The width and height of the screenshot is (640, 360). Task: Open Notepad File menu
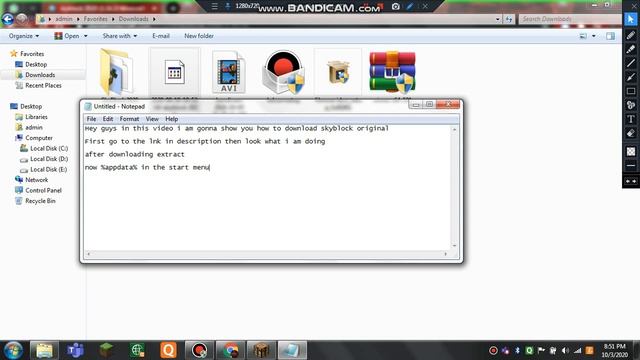click(91, 119)
